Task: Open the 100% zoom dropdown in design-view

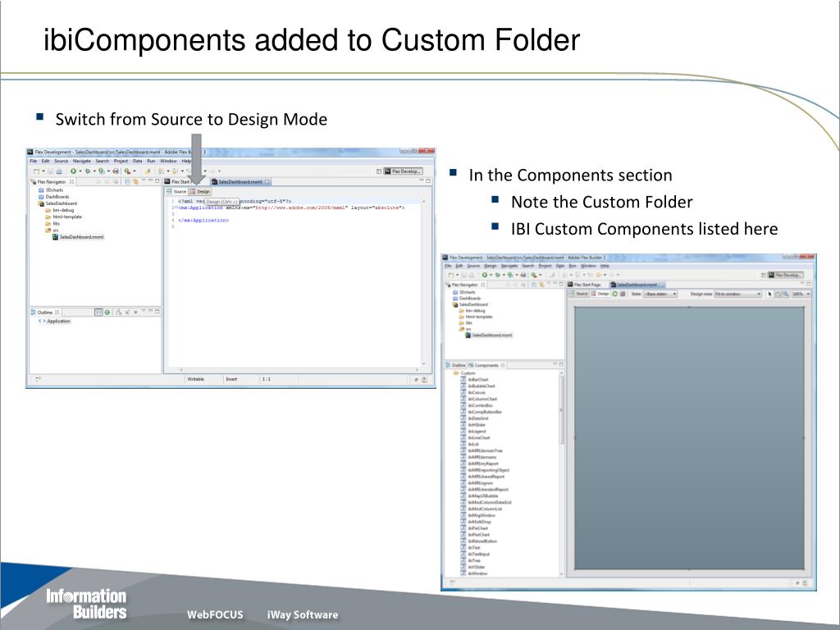Action: click(x=801, y=294)
